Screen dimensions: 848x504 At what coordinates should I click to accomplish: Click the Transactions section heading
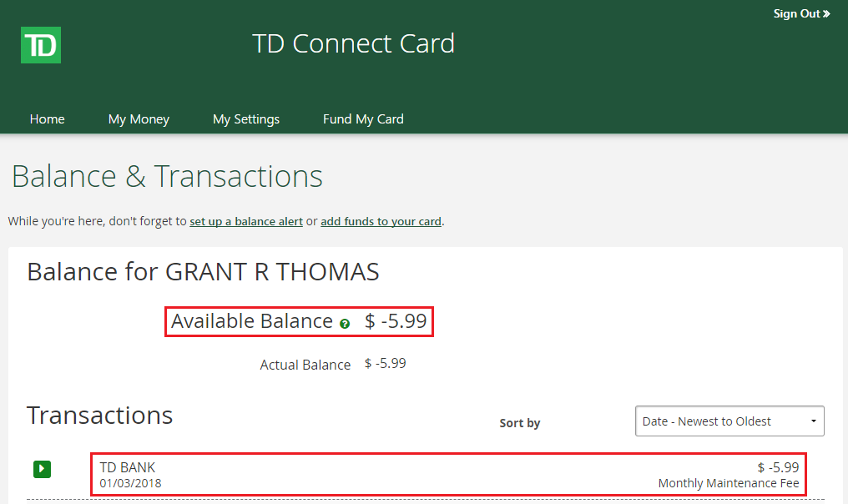point(100,416)
